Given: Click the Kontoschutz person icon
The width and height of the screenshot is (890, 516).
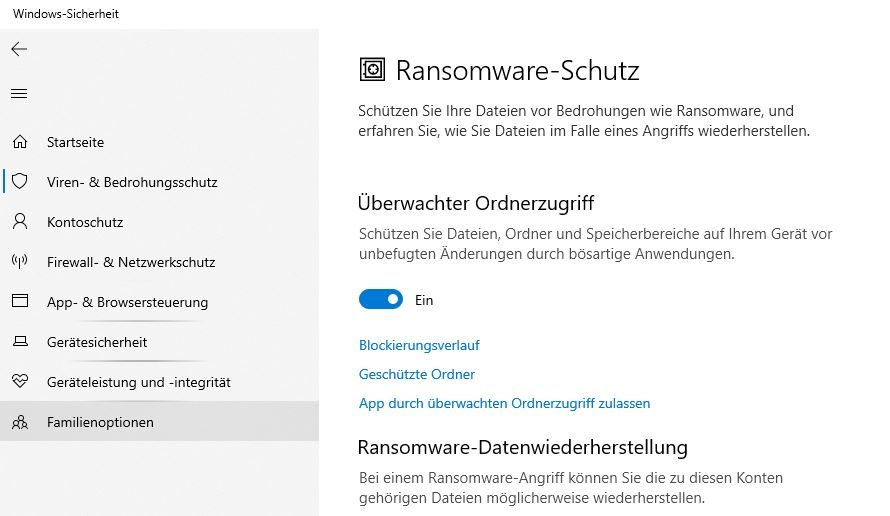Looking at the screenshot, I should [19, 222].
